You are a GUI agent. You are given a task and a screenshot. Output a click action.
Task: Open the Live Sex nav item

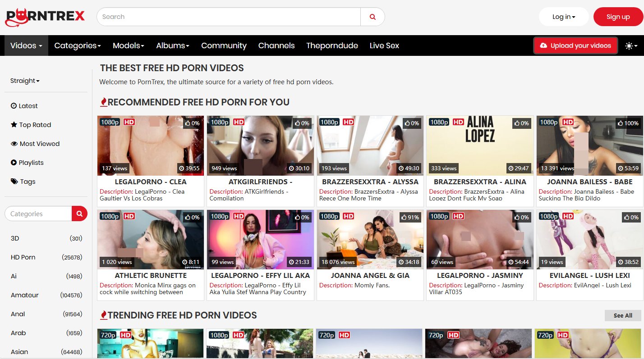pyautogui.click(x=384, y=45)
